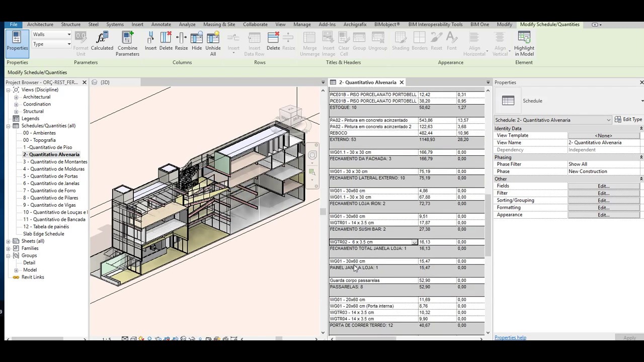Click Edit button for Filter

click(603, 193)
